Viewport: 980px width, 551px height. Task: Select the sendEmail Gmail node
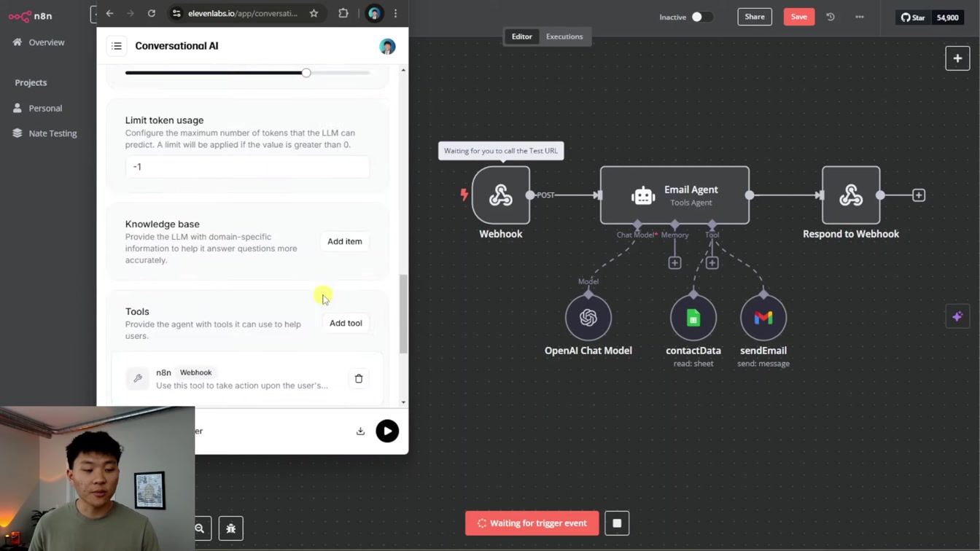(763, 318)
